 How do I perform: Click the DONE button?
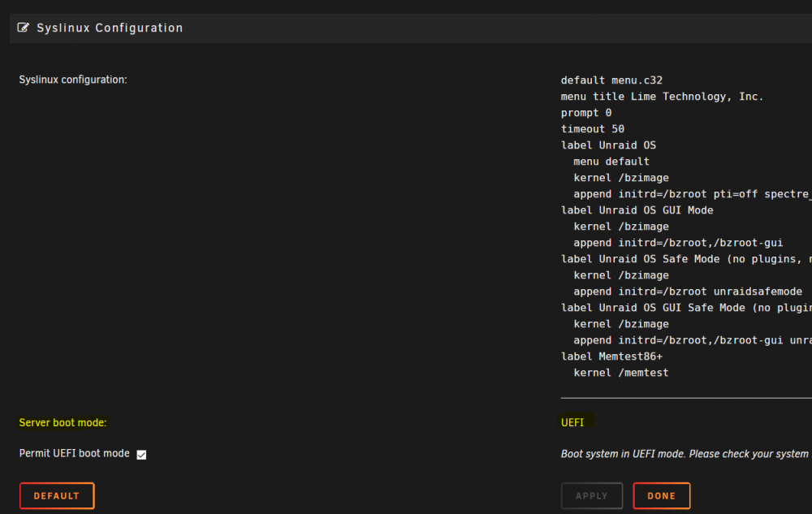pos(661,496)
